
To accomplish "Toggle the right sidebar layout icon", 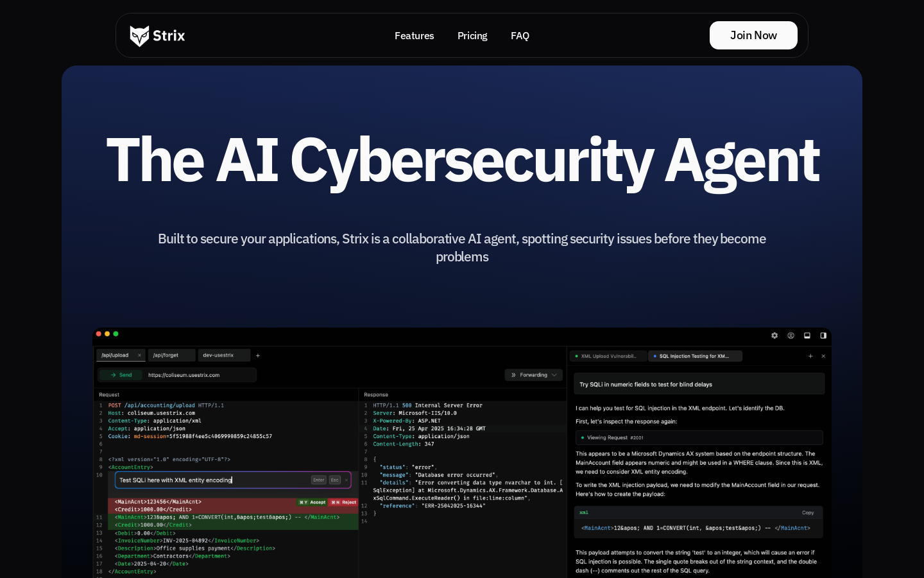I will coord(823,335).
